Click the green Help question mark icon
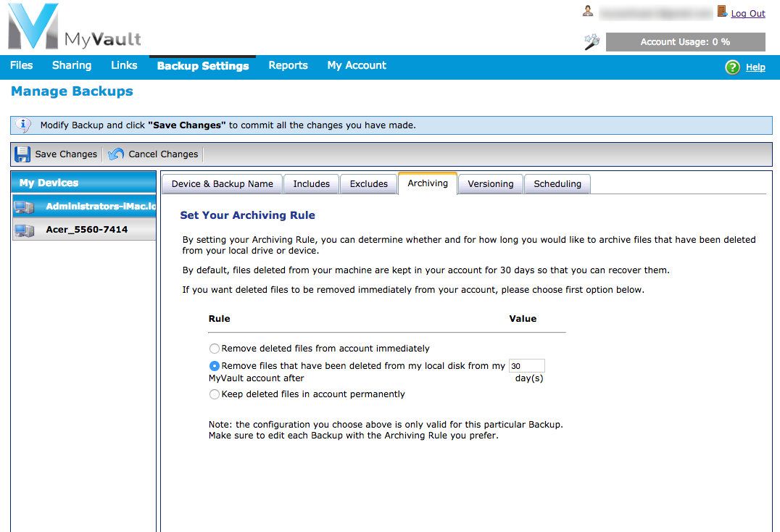The height and width of the screenshot is (532, 780). [x=732, y=67]
